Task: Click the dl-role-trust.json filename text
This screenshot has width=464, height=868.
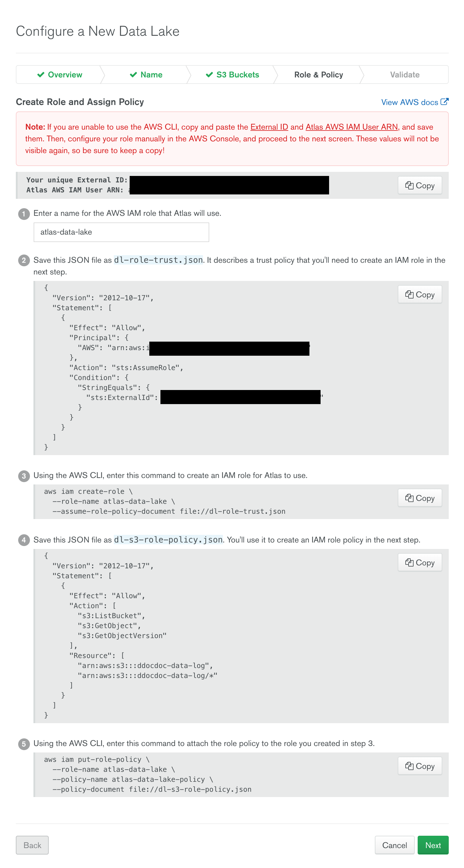Action: pos(158,260)
